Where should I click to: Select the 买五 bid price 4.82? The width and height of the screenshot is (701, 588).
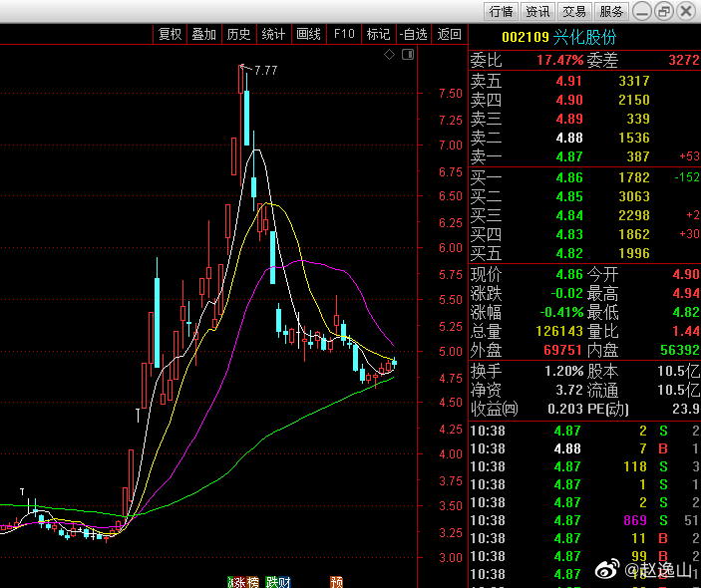click(x=568, y=253)
